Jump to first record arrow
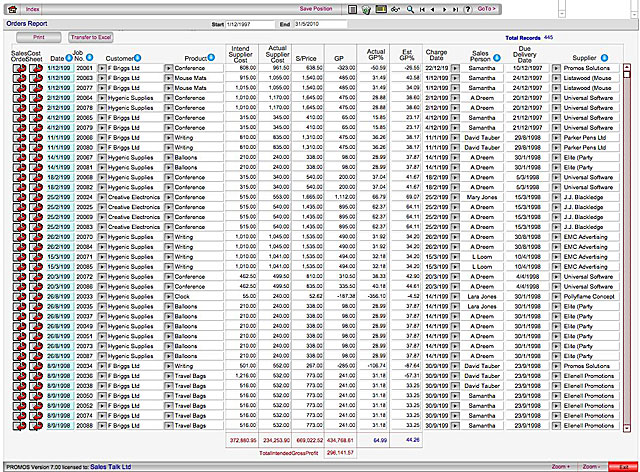This screenshot has height=472, width=640. pyautogui.click(x=422, y=9)
